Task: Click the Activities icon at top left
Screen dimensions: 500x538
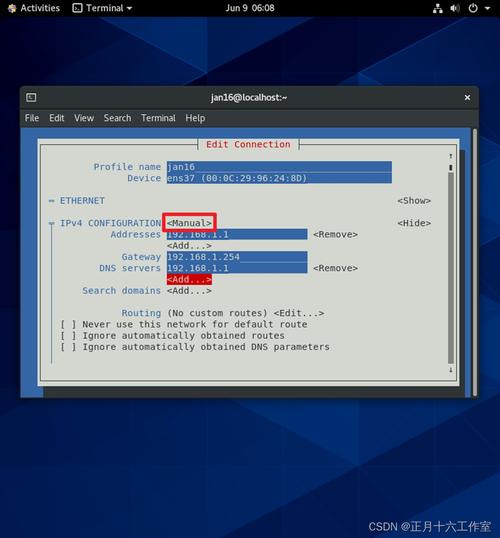Action: 12,8
